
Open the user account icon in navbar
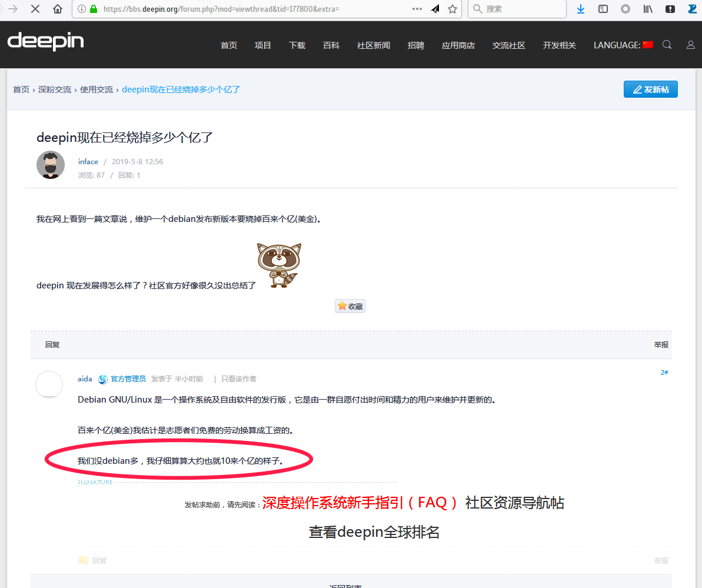(x=691, y=45)
